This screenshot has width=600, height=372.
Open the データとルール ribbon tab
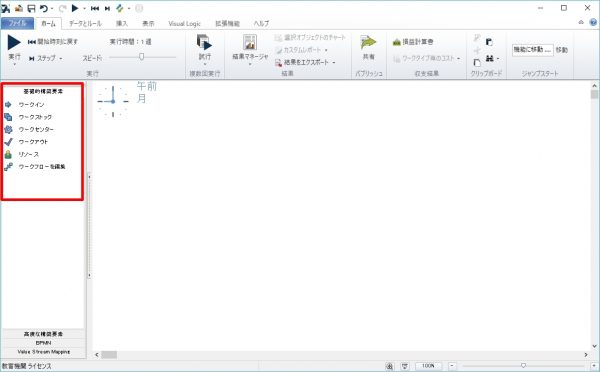(x=85, y=24)
